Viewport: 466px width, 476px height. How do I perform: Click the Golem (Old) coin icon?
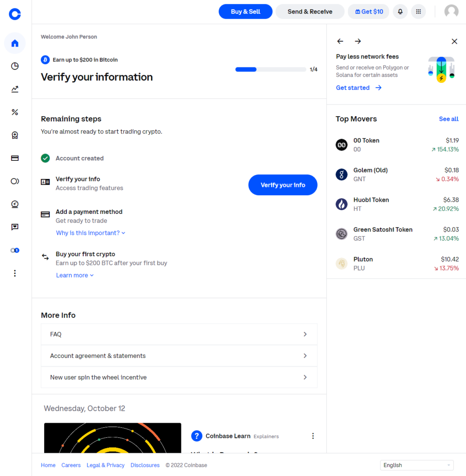(341, 175)
